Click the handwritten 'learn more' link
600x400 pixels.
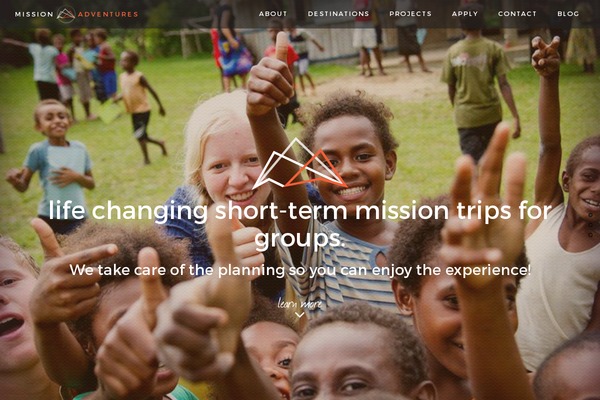point(300,304)
